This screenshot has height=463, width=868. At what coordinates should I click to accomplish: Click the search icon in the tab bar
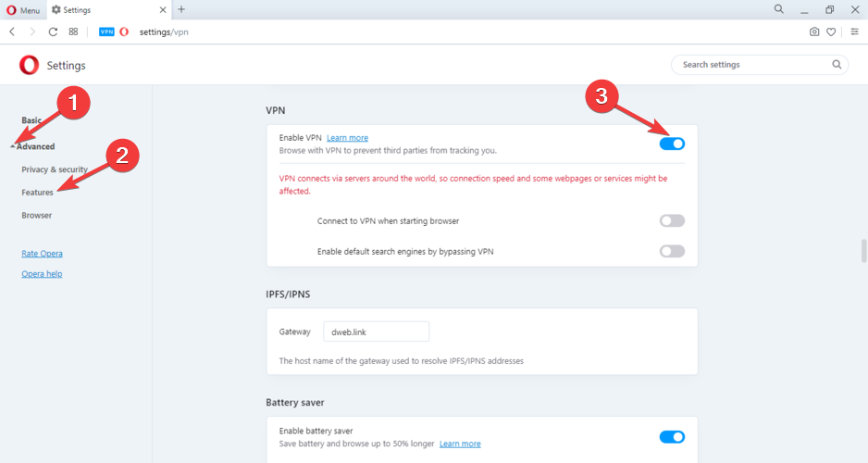[780, 9]
